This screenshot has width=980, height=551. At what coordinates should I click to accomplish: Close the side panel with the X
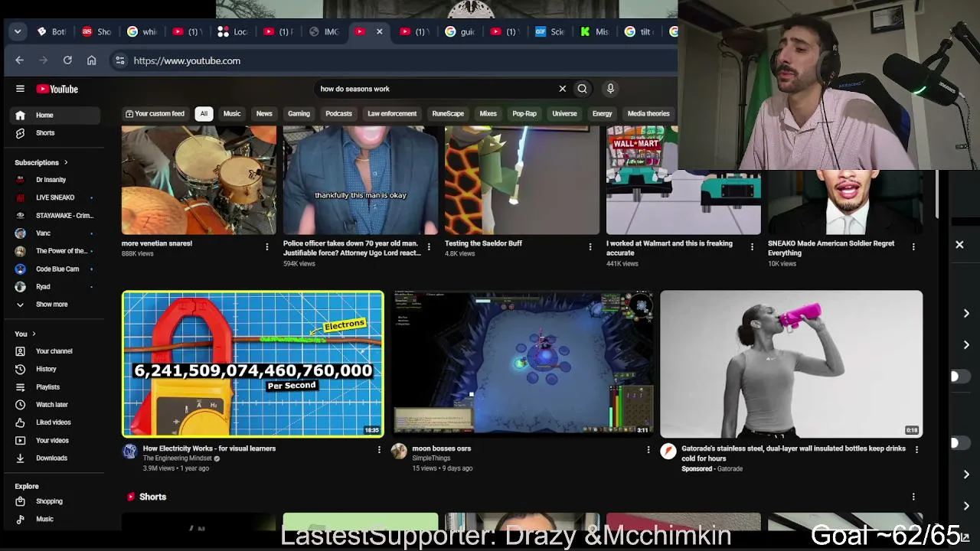(959, 245)
